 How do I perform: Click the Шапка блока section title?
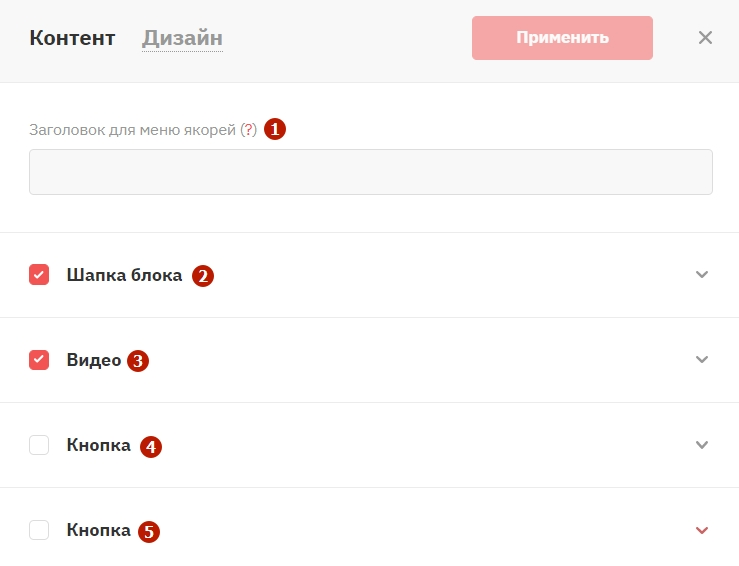click(x=124, y=275)
